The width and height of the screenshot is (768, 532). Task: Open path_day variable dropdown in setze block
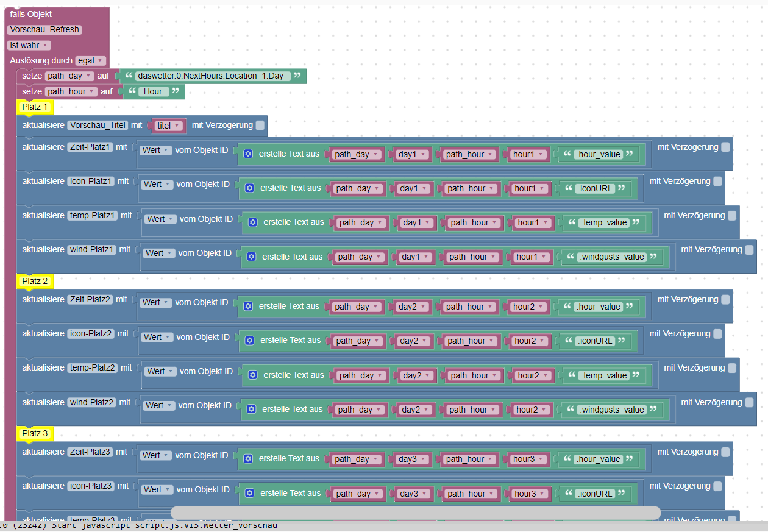pyautogui.click(x=69, y=76)
